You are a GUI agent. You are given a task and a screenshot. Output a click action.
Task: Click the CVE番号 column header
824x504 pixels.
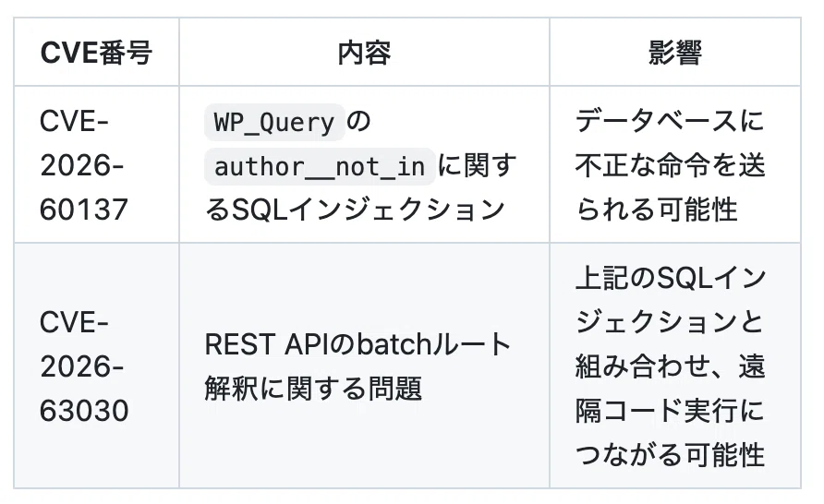pos(96,53)
